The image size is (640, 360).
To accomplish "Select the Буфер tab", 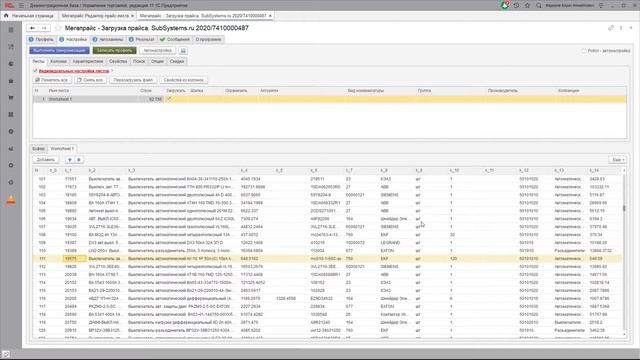I will pos(38,149).
